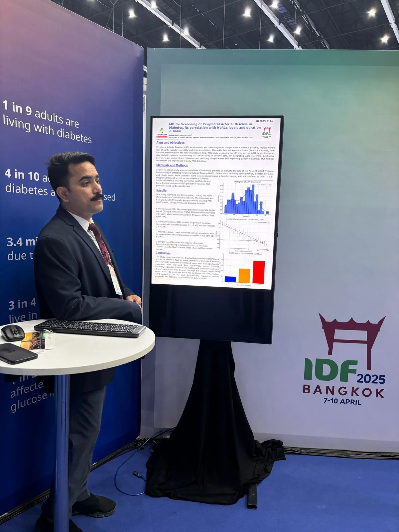Click the IDF 2025 logo in the poster header
This screenshot has height=532, width=399.
pyautogui.click(x=267, y=132)
